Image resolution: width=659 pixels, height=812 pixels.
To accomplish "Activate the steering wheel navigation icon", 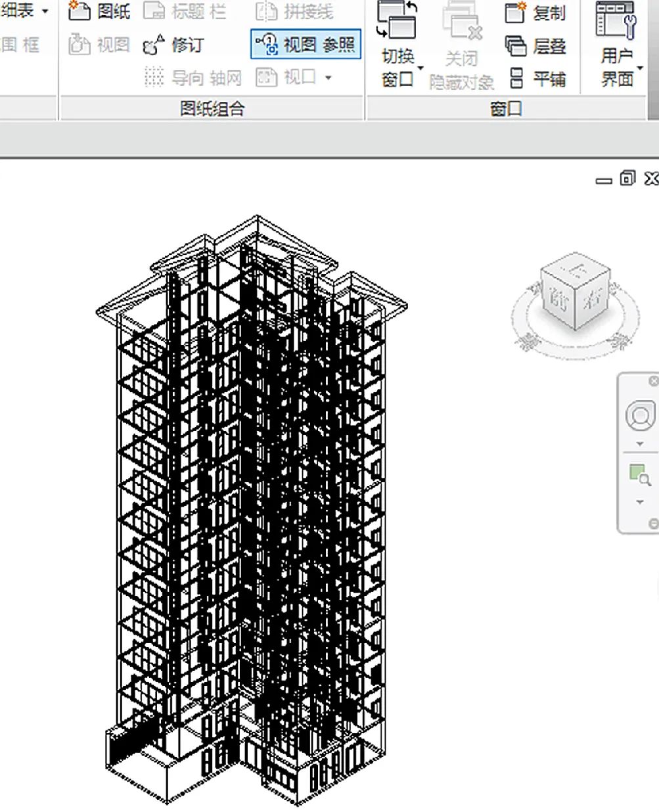I will click(639, 415).
